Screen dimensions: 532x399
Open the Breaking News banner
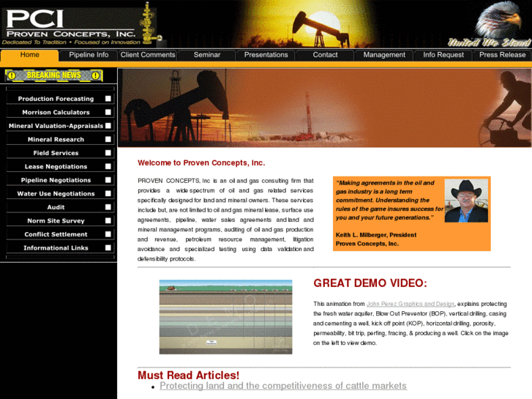pyautogui.click(x=54, y=75)
